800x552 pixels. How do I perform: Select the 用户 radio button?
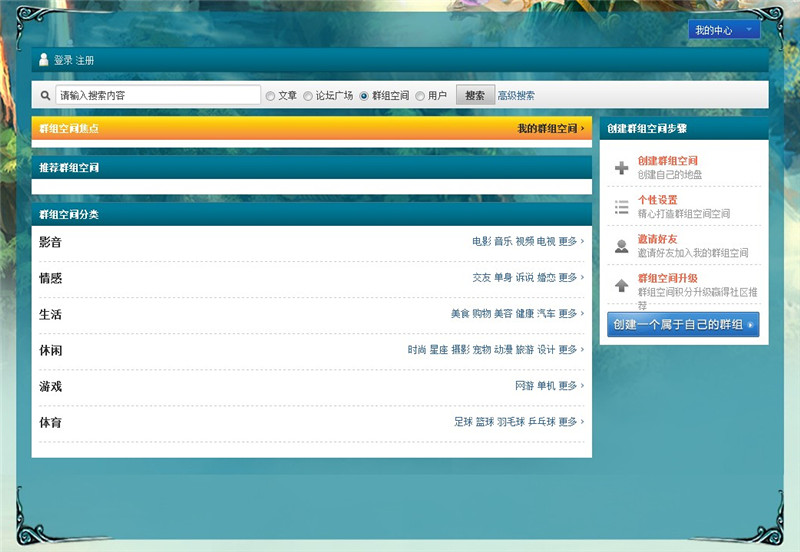420,96
